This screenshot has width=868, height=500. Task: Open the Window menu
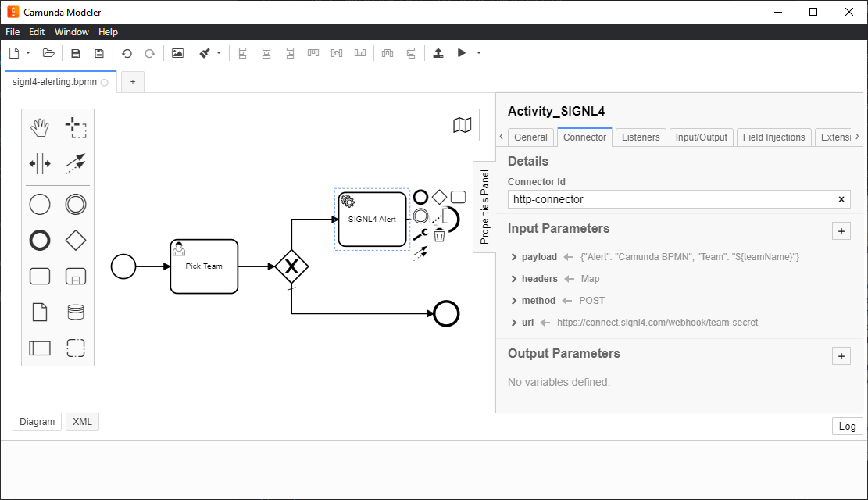pyautogui.click(x=71, y=32)
